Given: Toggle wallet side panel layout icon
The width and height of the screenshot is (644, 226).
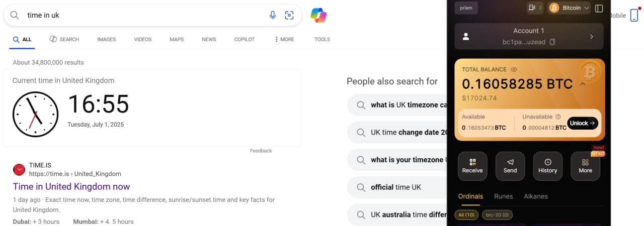Looking at the screenshot, I should click(x=599, y=8).
